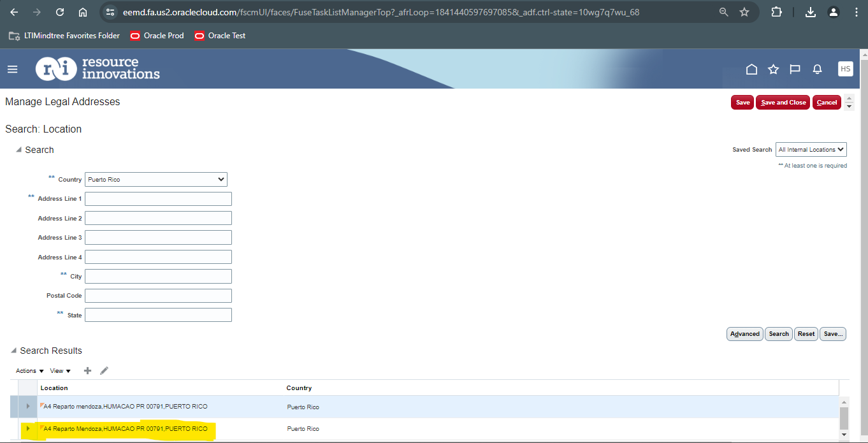
Task: Collapse the Search section
Action: [20, 149]
